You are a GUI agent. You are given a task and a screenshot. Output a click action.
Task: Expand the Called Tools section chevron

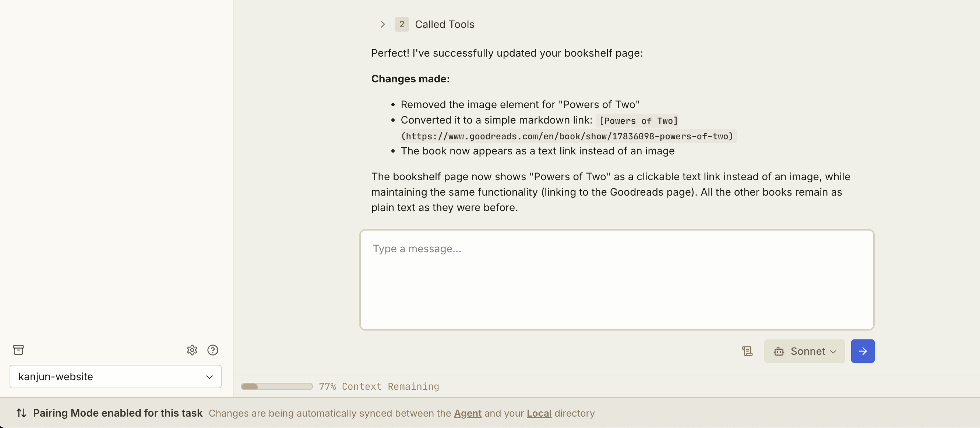(383, 24)
